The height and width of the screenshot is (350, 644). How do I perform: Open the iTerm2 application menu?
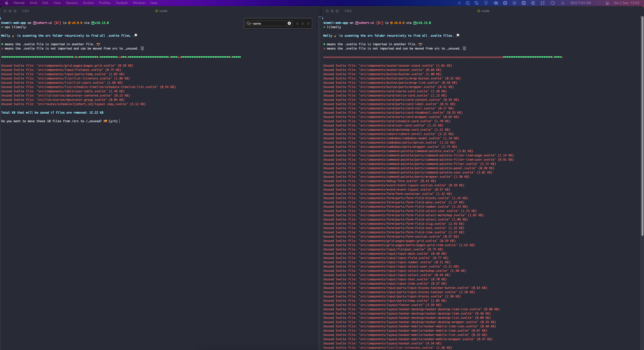pyautogui.click(x=19, y=3)
